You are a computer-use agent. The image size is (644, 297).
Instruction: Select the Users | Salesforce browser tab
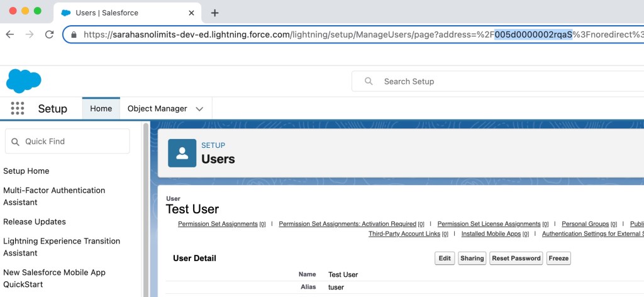point(127,13)
